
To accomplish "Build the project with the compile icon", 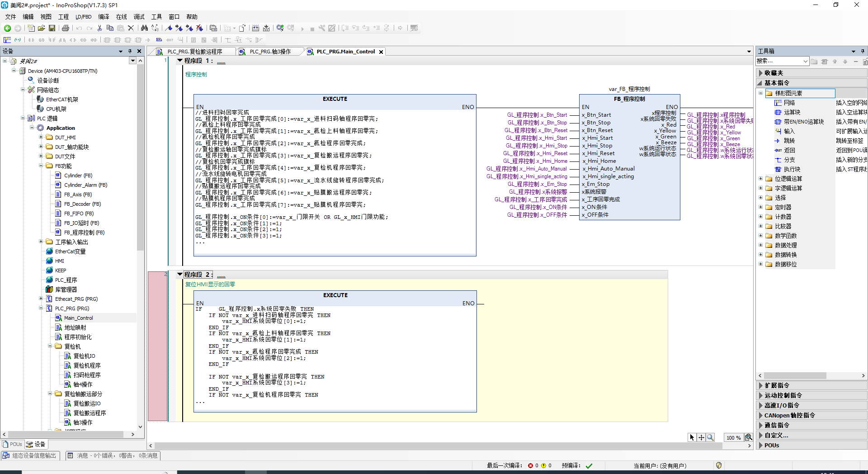I will tap(256, 28).
